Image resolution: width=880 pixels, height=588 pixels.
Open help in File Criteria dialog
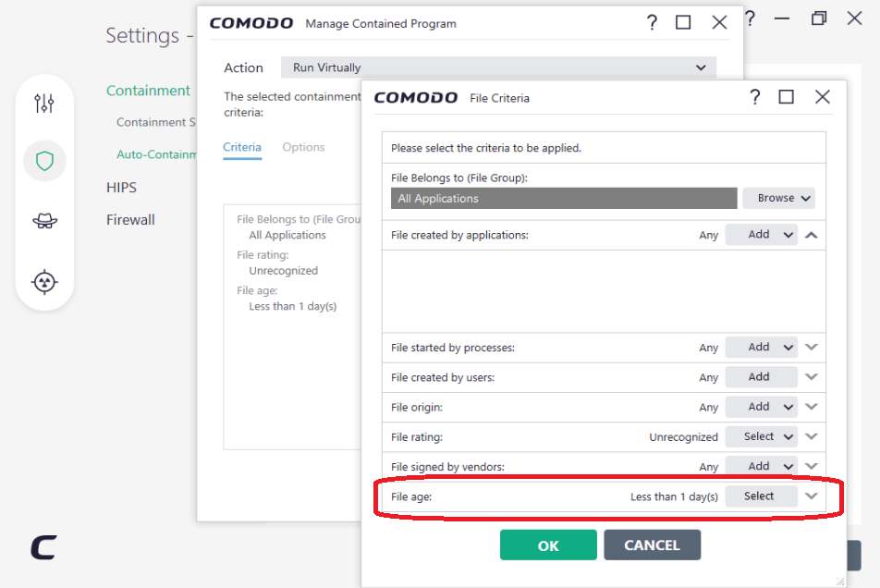pos(754,97)
